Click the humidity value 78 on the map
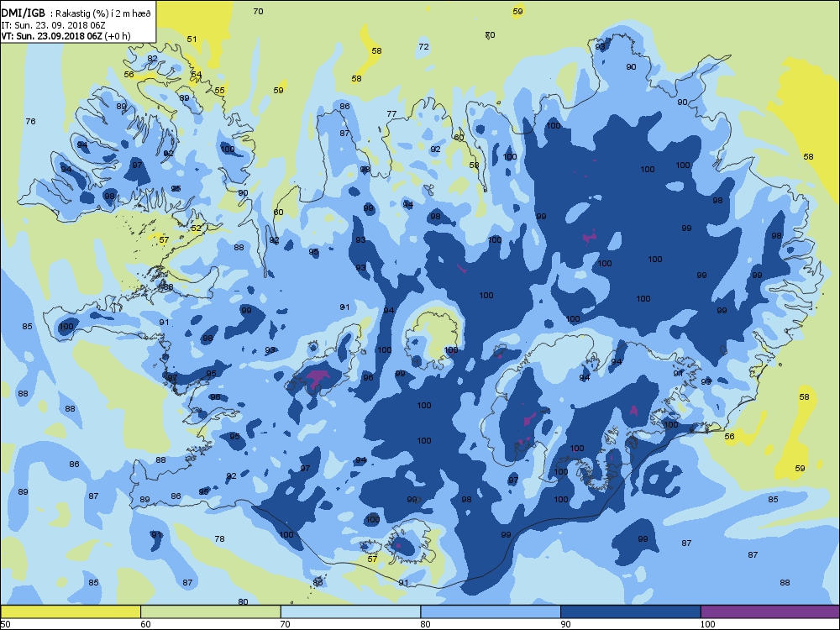Image resolution: width=840 pixels, height=630 pixels. pyautogui.click(x=219, y=538)
